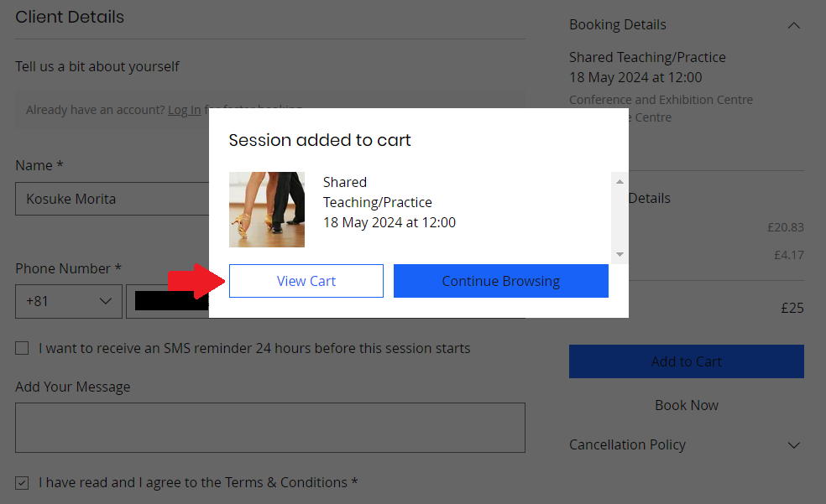Click the dance shoes session thumbnail
826x504 pixels.
[x=267, y=210]
